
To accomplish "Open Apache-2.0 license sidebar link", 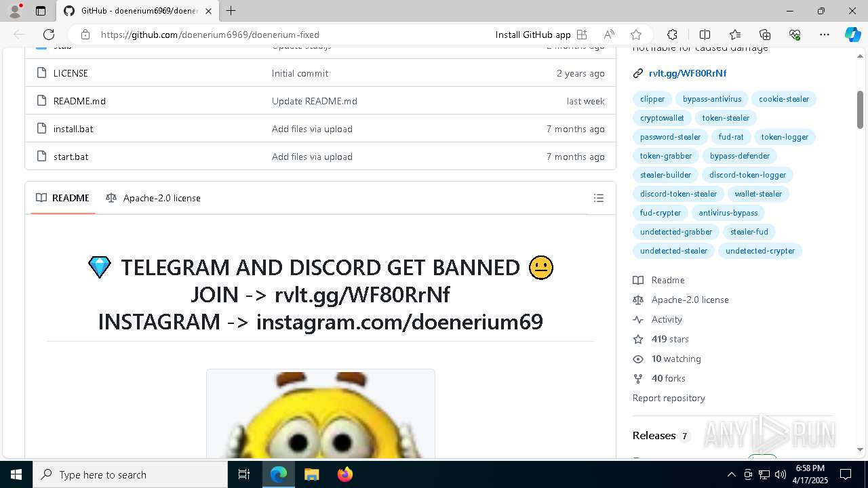I will click(x=690, y=300).
